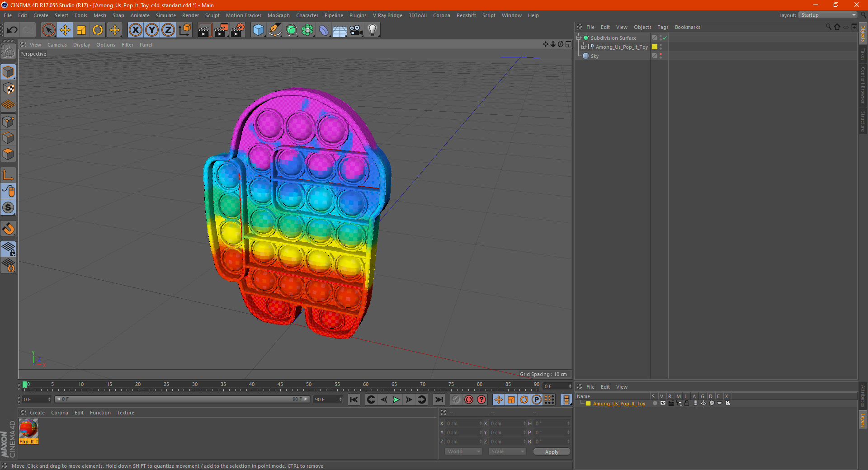Toggle the coordinate system icon
868x470 pixels.
point(184,30)
